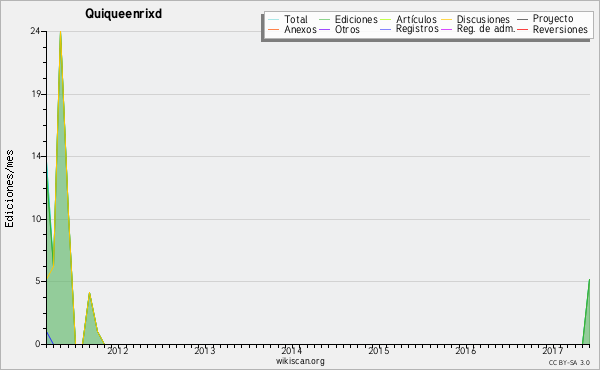Click the y-axis value 5

tap(38, 281)
